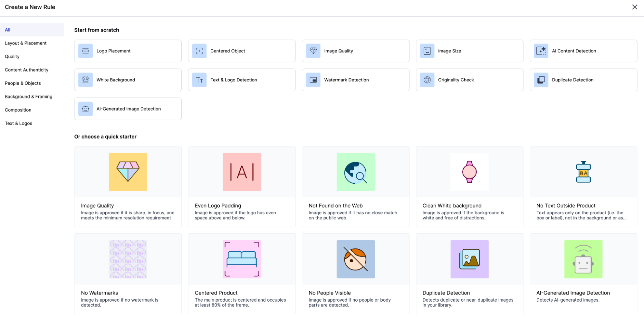The width and height of the screenshot is (644, 318).
Task: Click the Clean White background watch thumbnail
Action: 469,172
